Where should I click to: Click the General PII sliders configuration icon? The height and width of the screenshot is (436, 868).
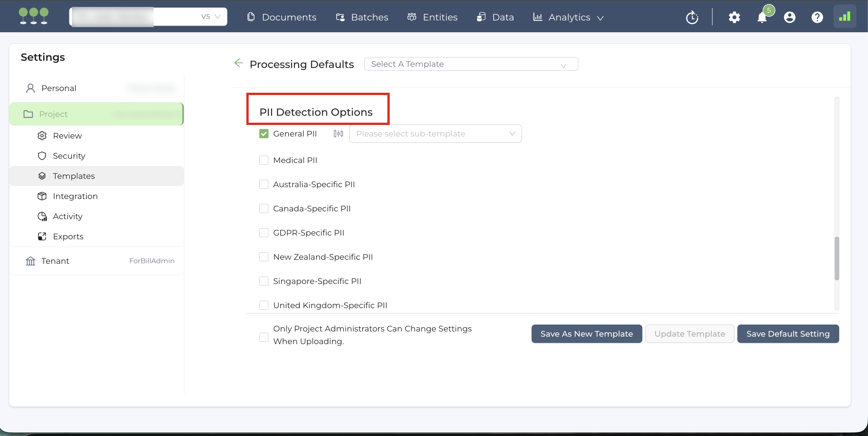coord(338,134)
